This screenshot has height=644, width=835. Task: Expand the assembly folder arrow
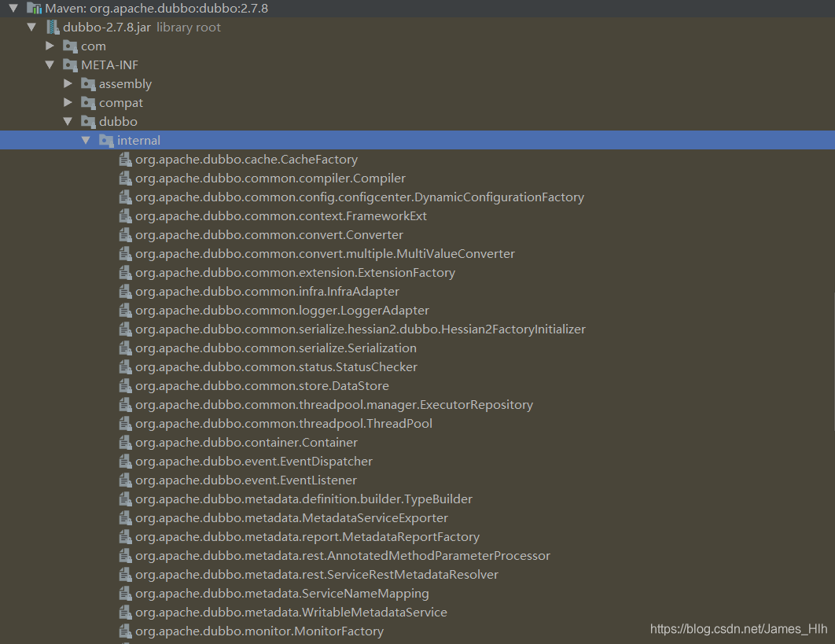pos(68,83)
